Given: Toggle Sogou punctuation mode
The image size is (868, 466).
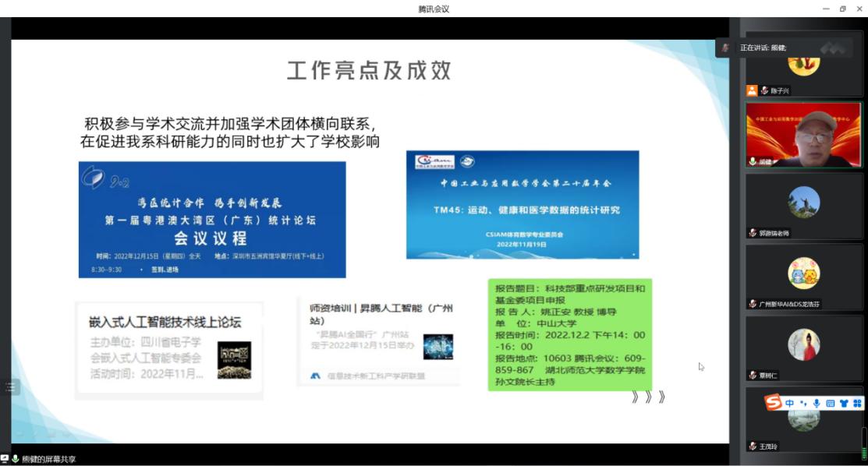Looking at the screenshot, I should coord(802,403).
